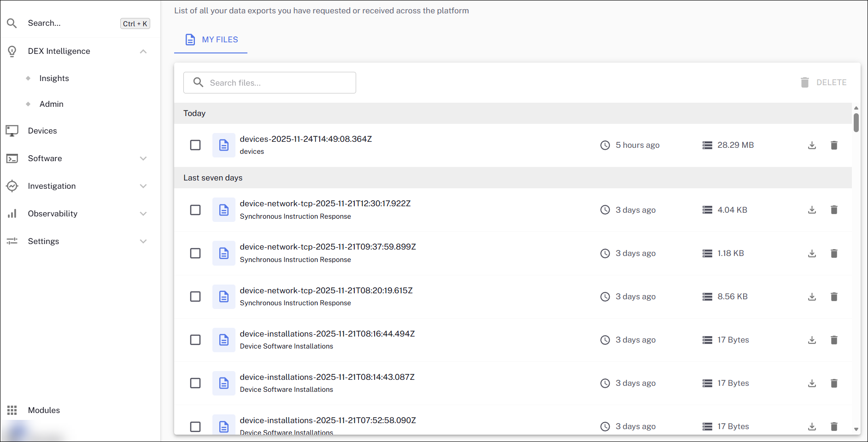Open the Modules grid icon
The width and height of the screenshot is (868, 442).
(12, 410)
